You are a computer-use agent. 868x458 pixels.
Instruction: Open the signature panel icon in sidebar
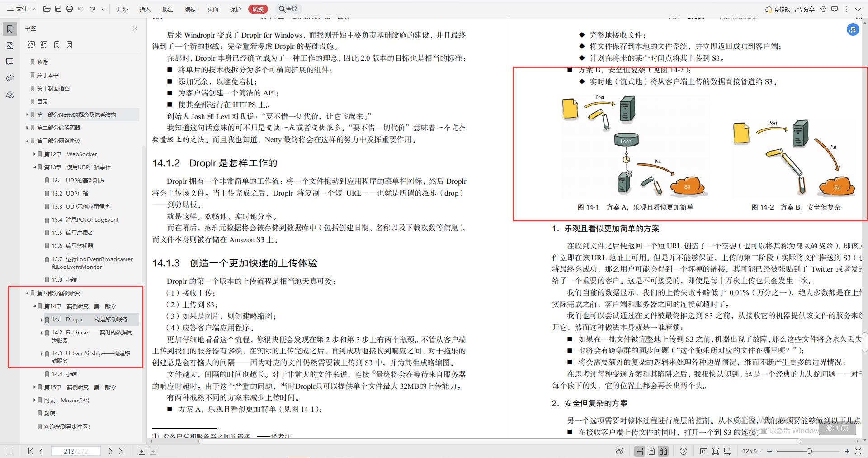pos(10,94)
